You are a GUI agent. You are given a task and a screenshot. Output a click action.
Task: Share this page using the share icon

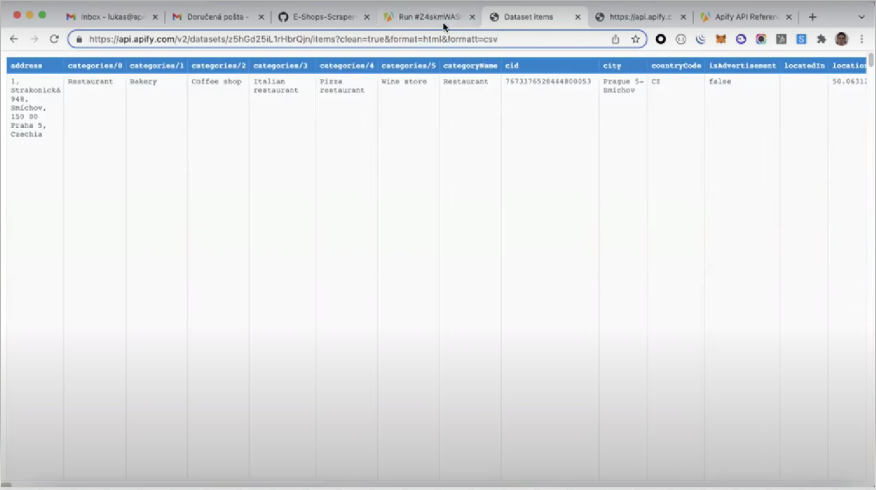pos(615,39)
